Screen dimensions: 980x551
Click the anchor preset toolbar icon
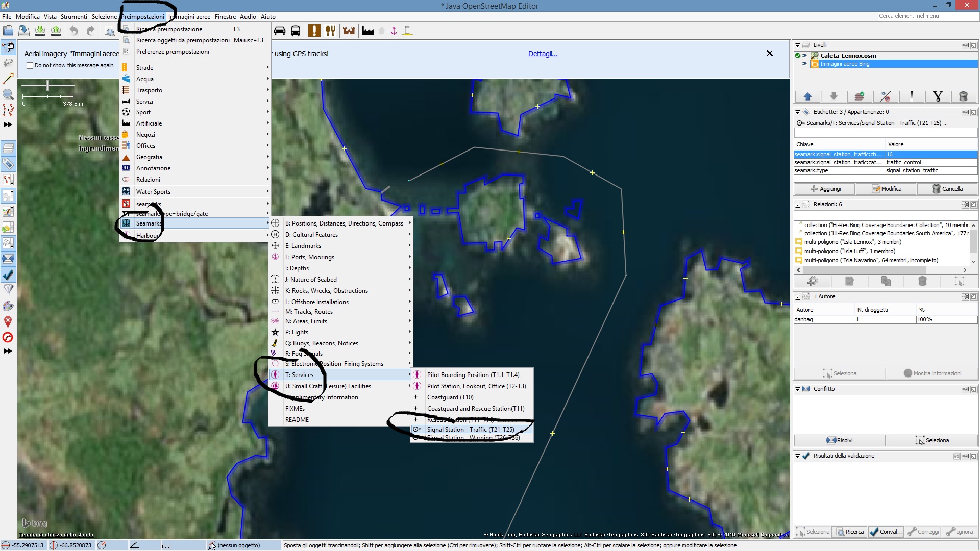point(394,31)
